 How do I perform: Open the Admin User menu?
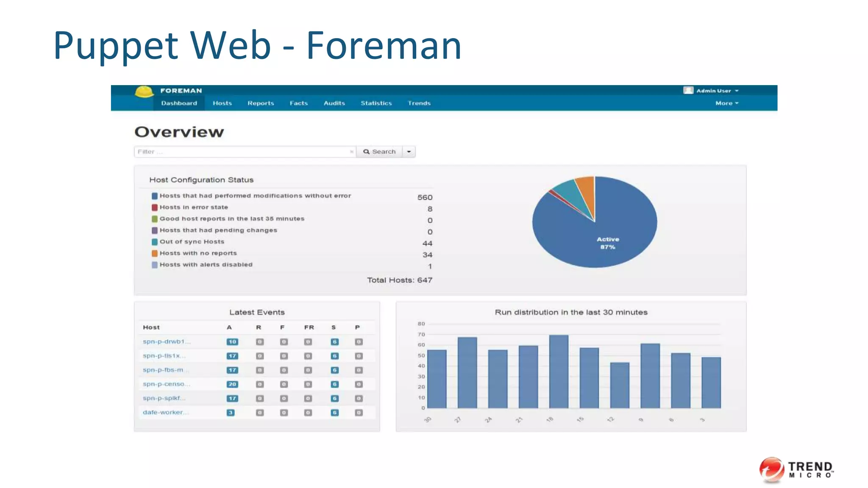point(718,91)
